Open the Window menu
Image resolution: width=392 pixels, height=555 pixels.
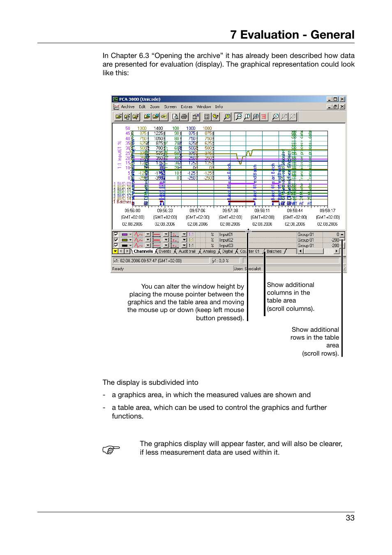(204, 106)
